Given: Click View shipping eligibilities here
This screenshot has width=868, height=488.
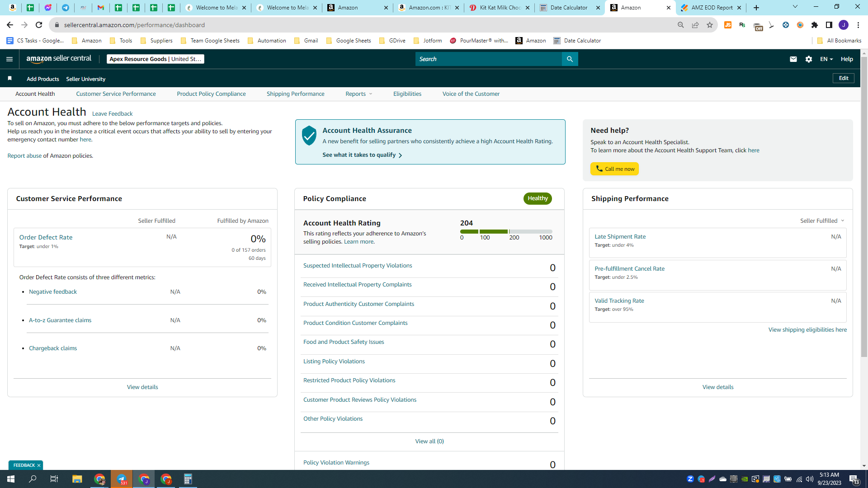Looking at the screenshot, I should click(807, 330).
